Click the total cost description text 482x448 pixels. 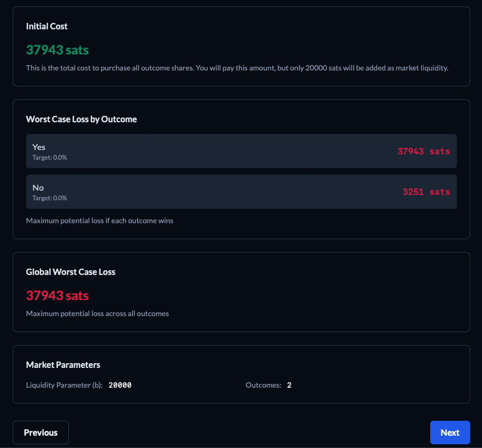click(237, 68)
